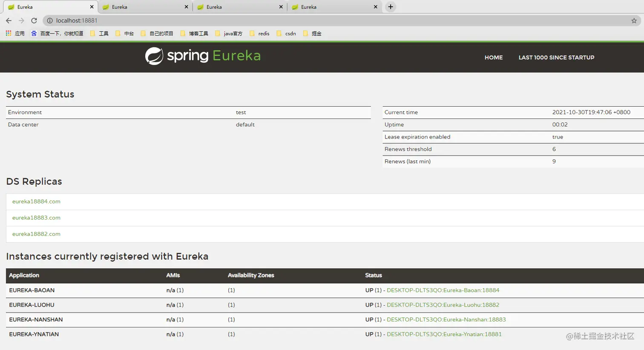Open instance link Eureka-Ynatian:18881

(444, 334)
